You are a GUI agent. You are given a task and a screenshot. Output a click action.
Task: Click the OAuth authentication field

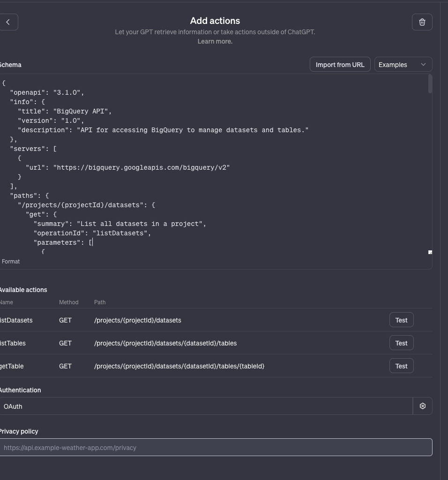pos(206,406)
